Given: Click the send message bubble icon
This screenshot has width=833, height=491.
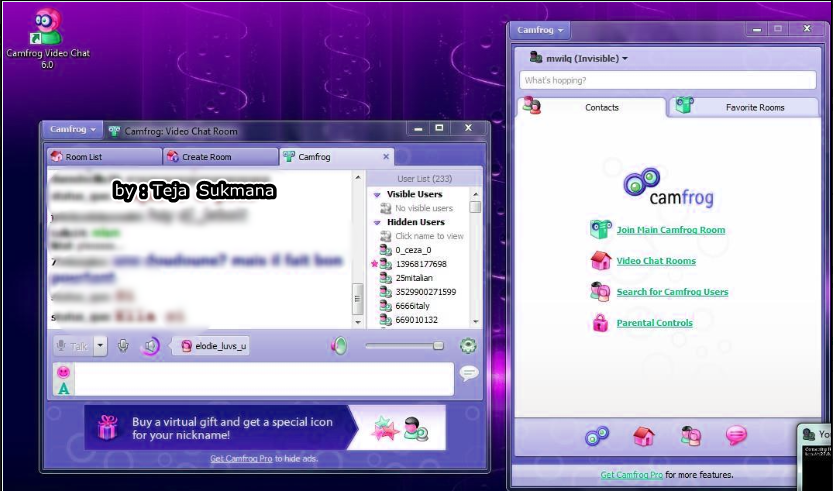Looking at the screenshot, I should coord(469,374).
